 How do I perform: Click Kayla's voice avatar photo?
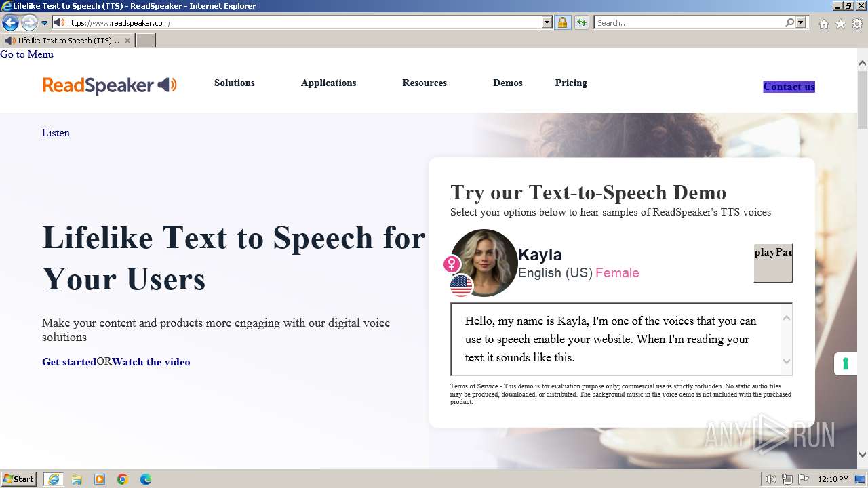pos(484,262)
